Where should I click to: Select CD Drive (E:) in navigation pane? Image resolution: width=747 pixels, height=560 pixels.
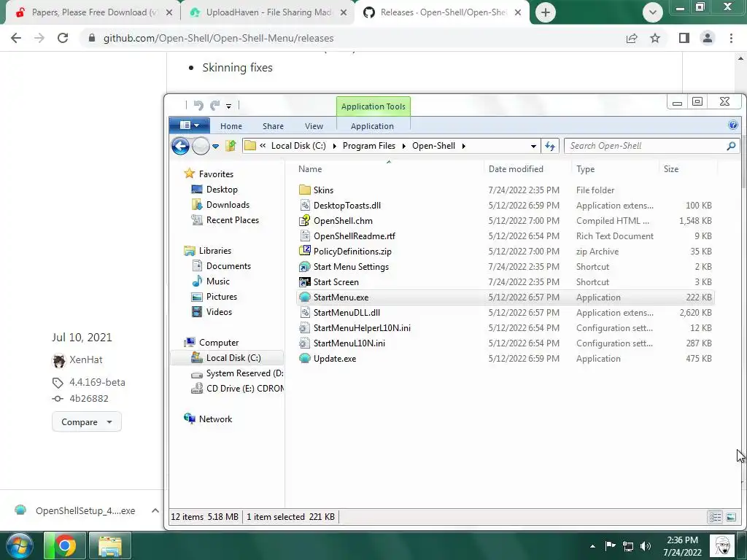click(237, 389)
